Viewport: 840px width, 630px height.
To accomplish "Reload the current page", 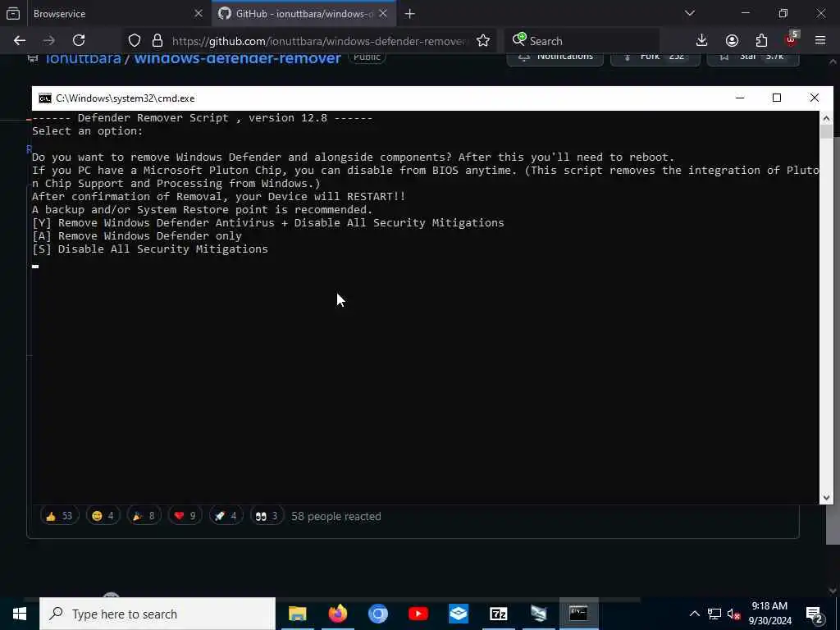I will tap(79, 40).
